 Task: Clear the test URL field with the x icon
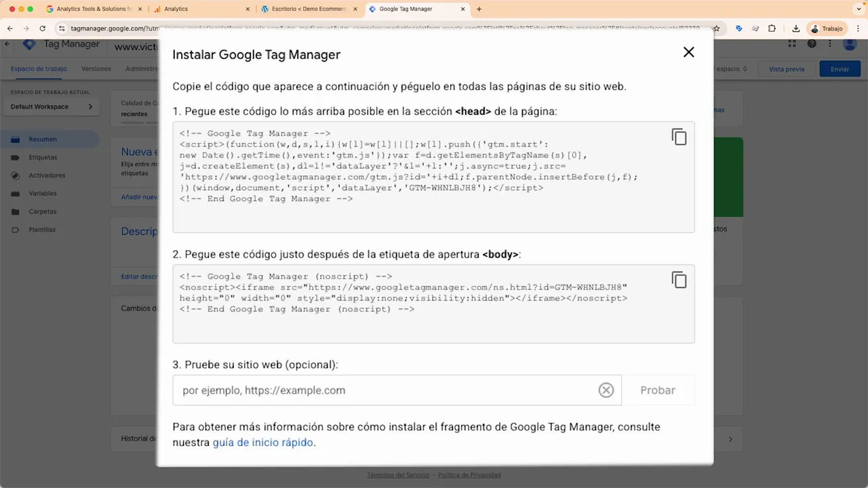point(606,390)
